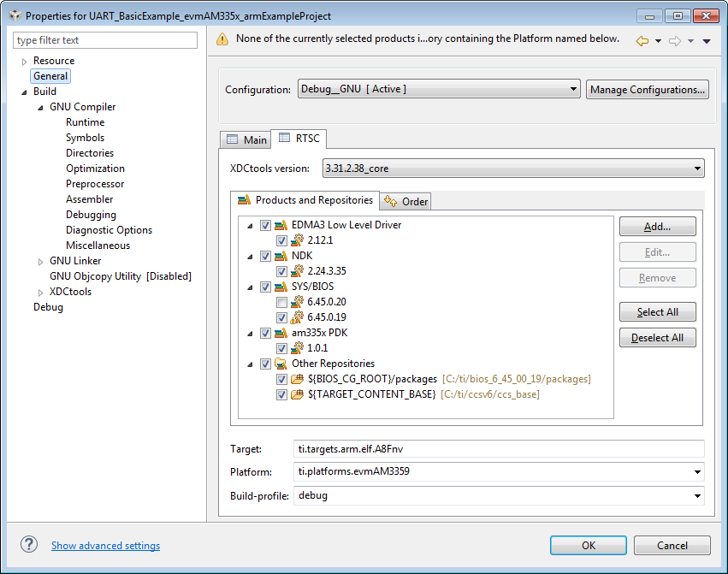
Task: Click the 6.45.0.19 version warning icon
Action: point(297,317)
